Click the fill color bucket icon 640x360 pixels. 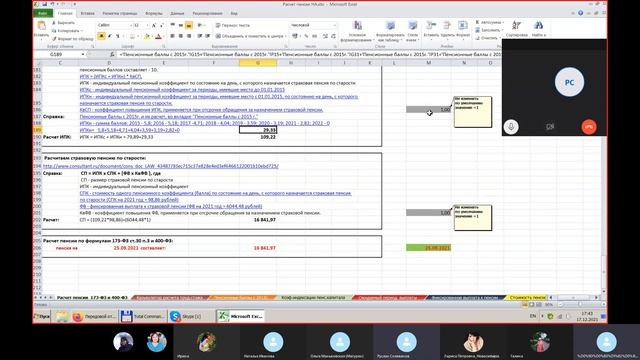tap(147, 37)
